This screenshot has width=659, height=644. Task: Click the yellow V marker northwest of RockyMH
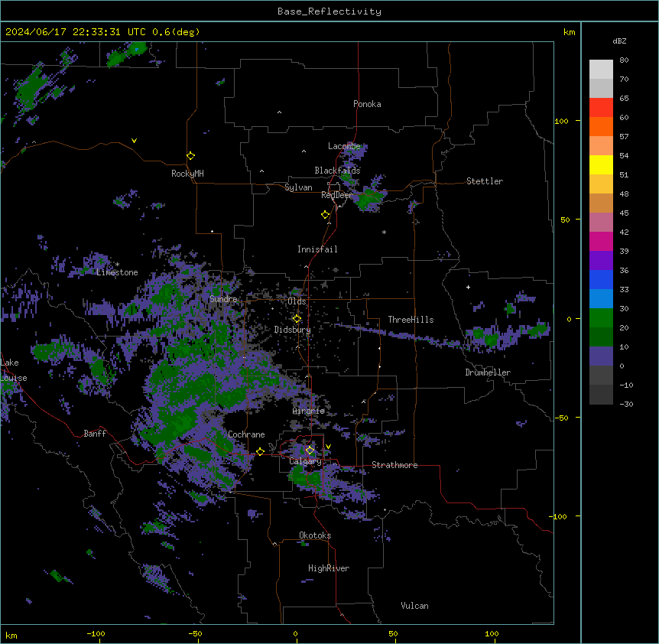[x=134, y=141]
